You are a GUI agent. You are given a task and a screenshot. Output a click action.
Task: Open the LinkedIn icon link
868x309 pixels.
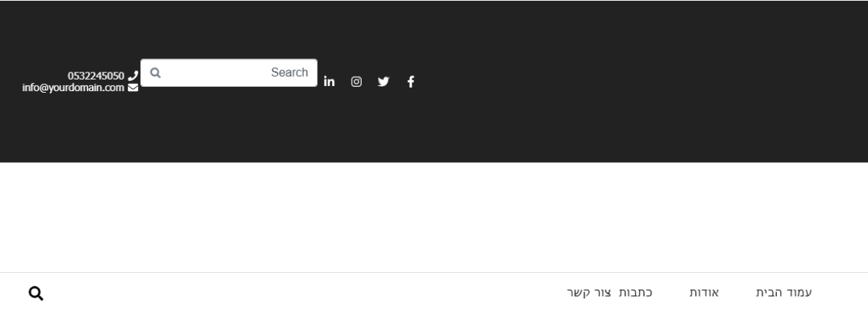(x=329, y=81)
